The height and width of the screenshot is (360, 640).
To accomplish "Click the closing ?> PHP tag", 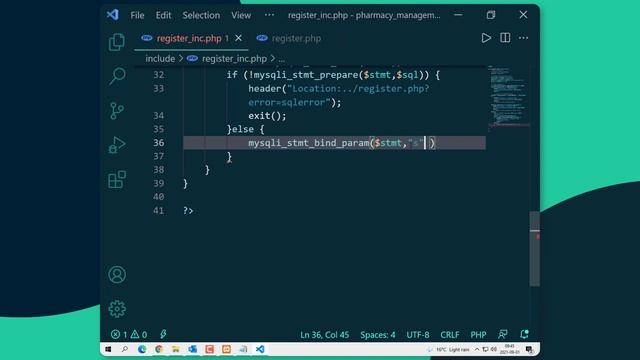I will tap(188, 211).
